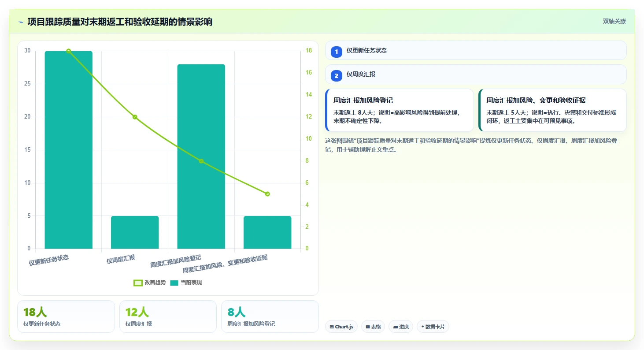Click left axis value 30
This screenshot has height=350, width=644.
tap(27, 51)
